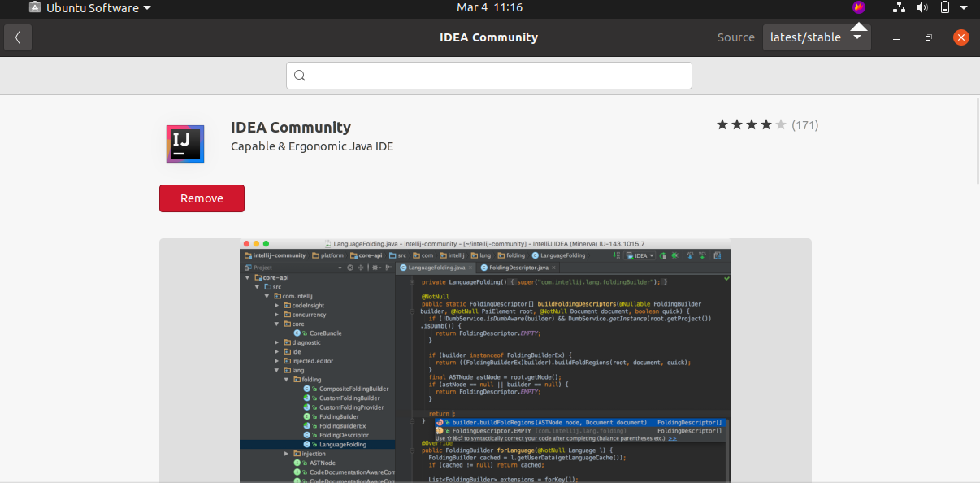This screenshot has height=483, width=980.
Task: Click the network icon in the top bar
Action: (900, 7)
